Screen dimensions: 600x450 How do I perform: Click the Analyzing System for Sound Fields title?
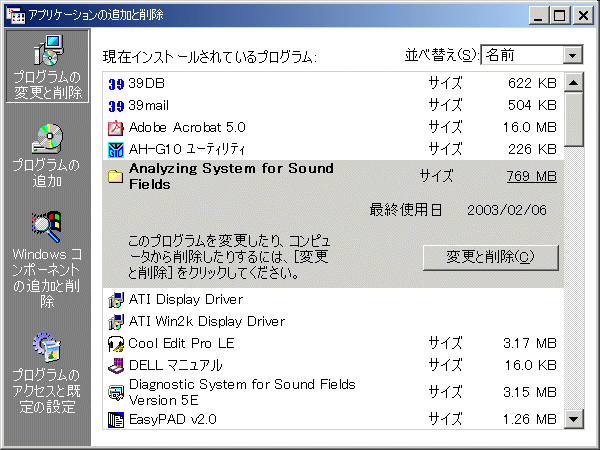[231, 176]
